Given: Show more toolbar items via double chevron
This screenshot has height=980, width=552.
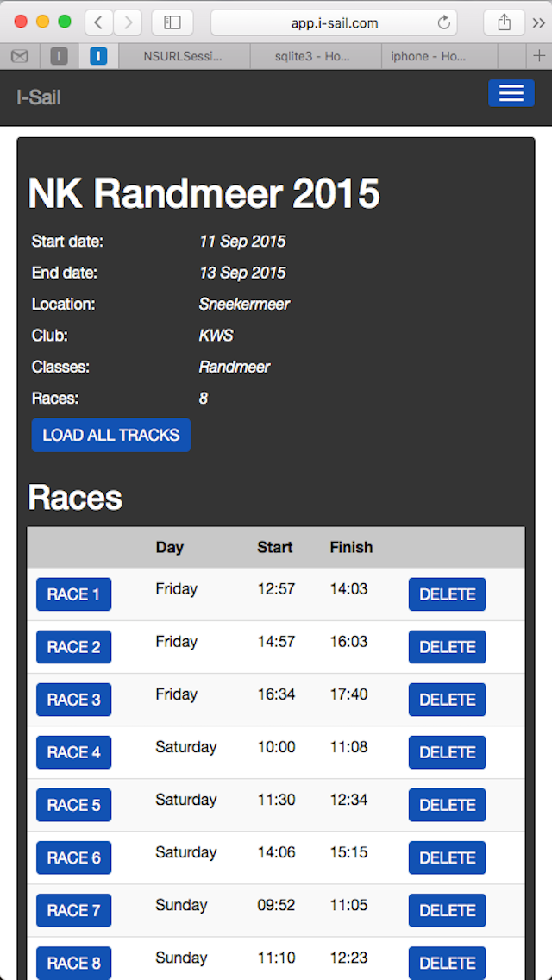Looking at the screenshot, I should coord(539,22).
